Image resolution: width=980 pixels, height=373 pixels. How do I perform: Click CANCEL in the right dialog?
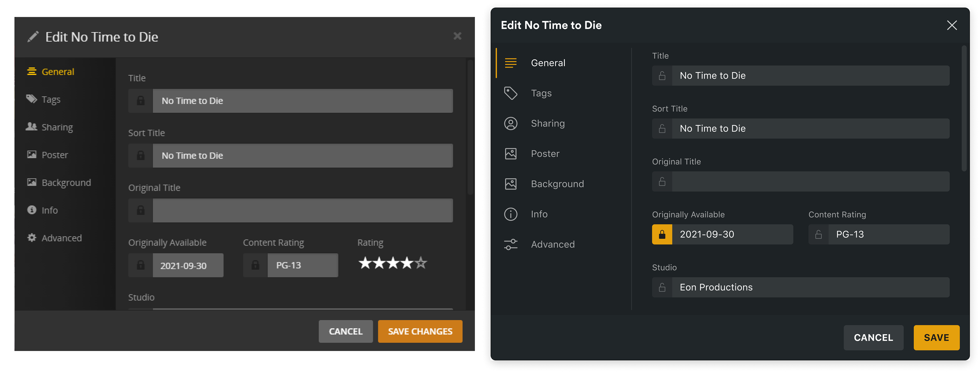click(x=873, y=337)
